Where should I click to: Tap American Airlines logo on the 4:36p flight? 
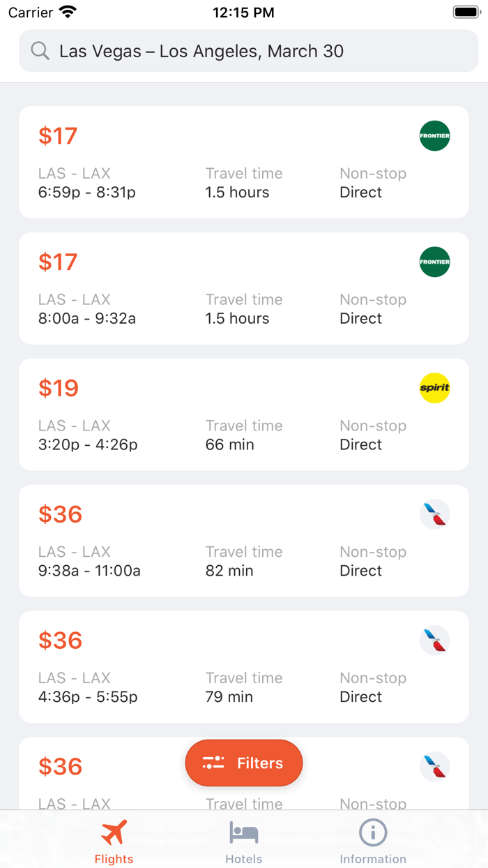point(434,641)
